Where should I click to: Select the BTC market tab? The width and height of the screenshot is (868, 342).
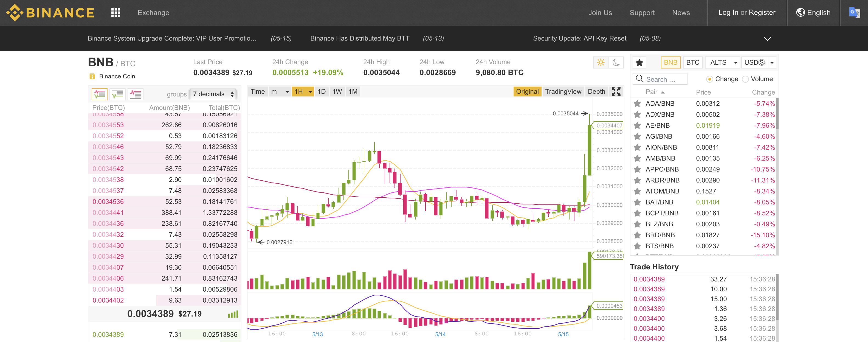pos(692,62)
